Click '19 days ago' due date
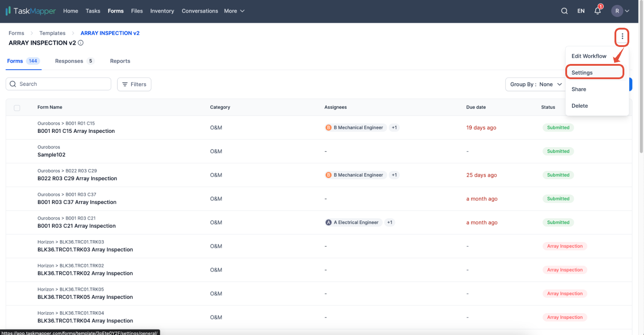 481,127
